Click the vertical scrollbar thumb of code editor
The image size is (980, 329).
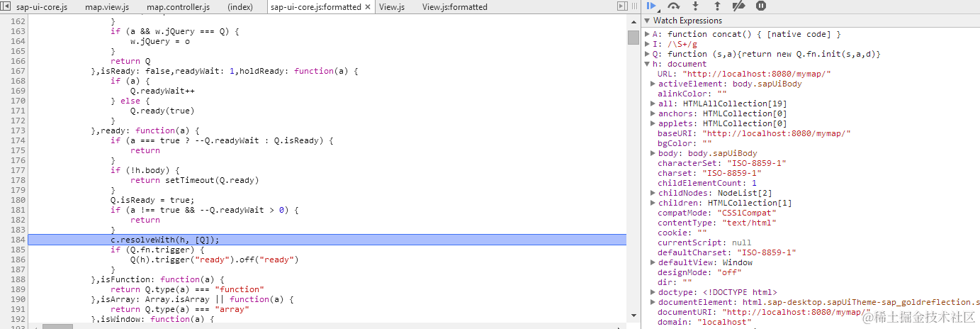point(633,37)
